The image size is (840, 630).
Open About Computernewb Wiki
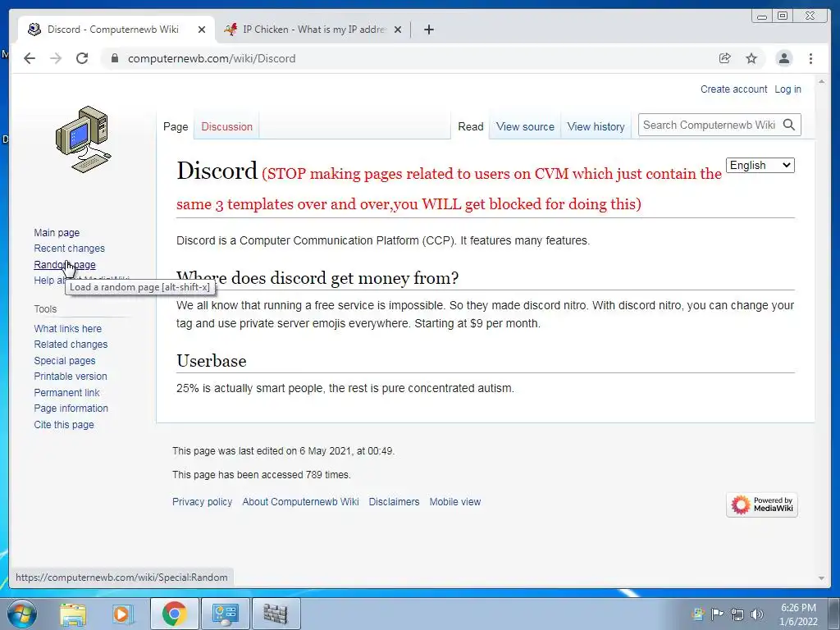(x=300, y=501)
